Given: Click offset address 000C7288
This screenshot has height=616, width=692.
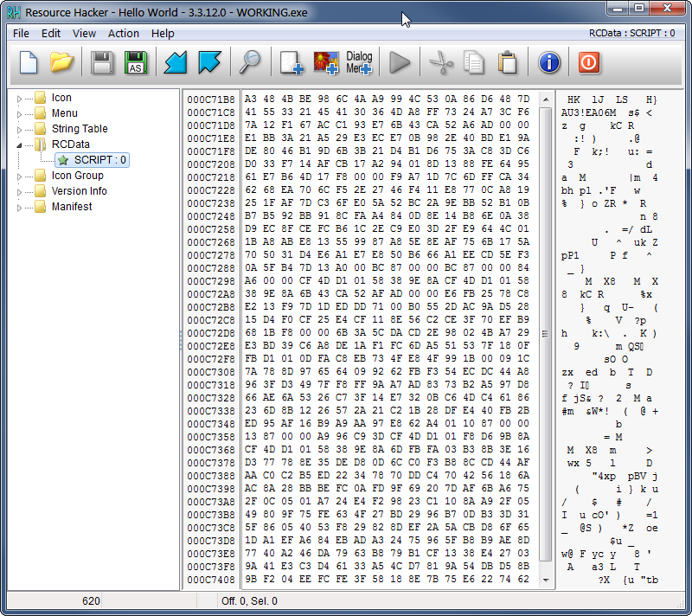Looking at the screenshot, I should [x=211, y=268].
